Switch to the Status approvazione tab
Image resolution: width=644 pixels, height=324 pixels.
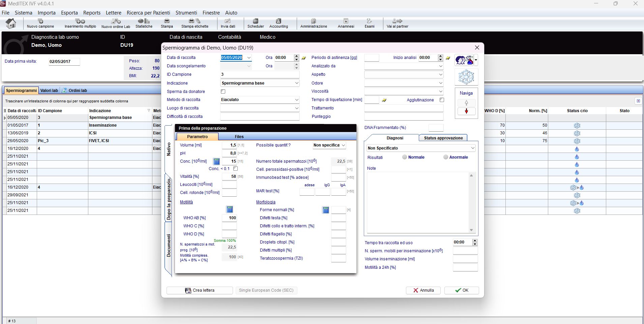443,138
